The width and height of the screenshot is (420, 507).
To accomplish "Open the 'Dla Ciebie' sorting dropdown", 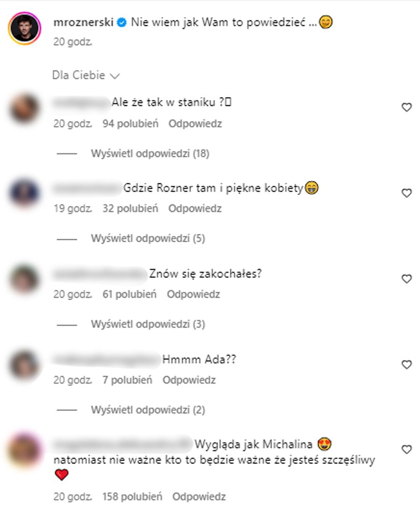I will tap(86, 76).
